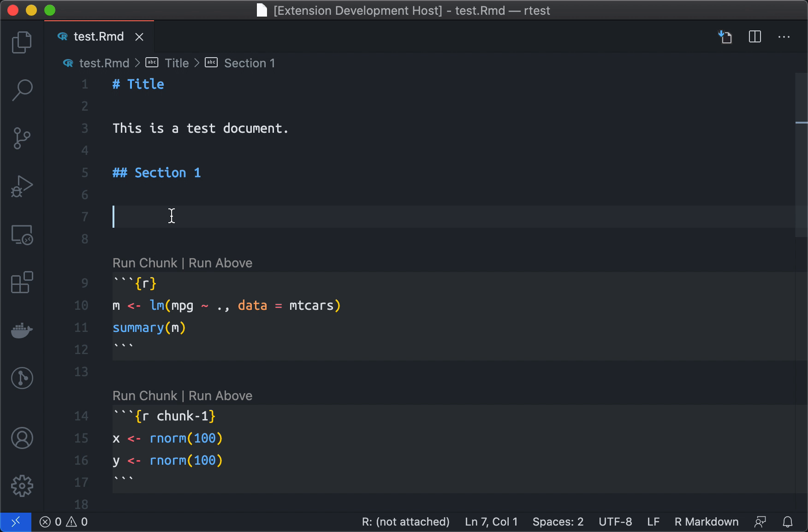808x532 pixels.
Task: Open the More Actions ellipsis menu
Action: pos(784,37)
